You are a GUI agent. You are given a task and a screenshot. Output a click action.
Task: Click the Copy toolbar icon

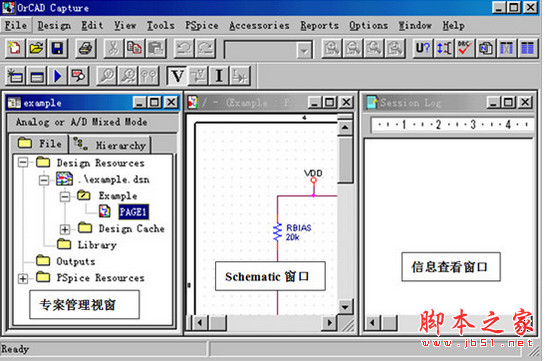[x=135, y=48]
